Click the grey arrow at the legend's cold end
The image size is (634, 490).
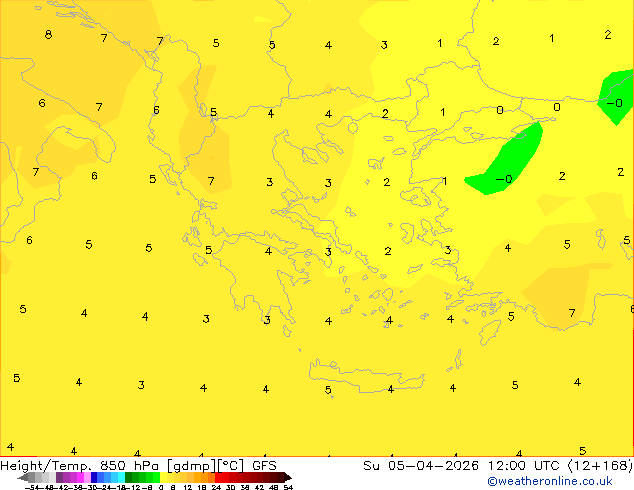click(x=23, y=478)
